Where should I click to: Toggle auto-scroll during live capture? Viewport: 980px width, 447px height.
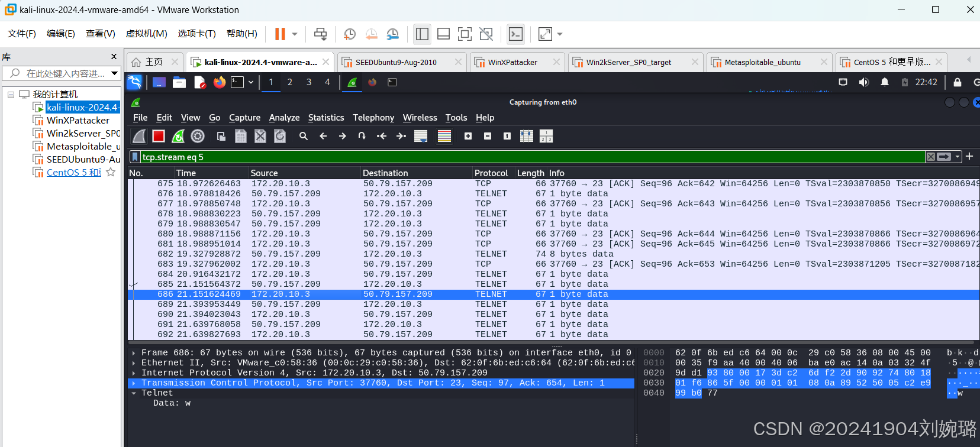click(421, 137)
